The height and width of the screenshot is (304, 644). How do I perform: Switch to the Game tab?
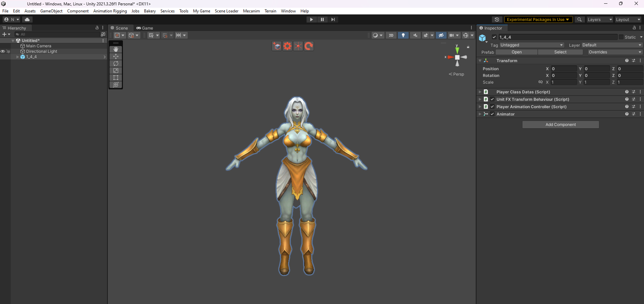coord(145,28)
